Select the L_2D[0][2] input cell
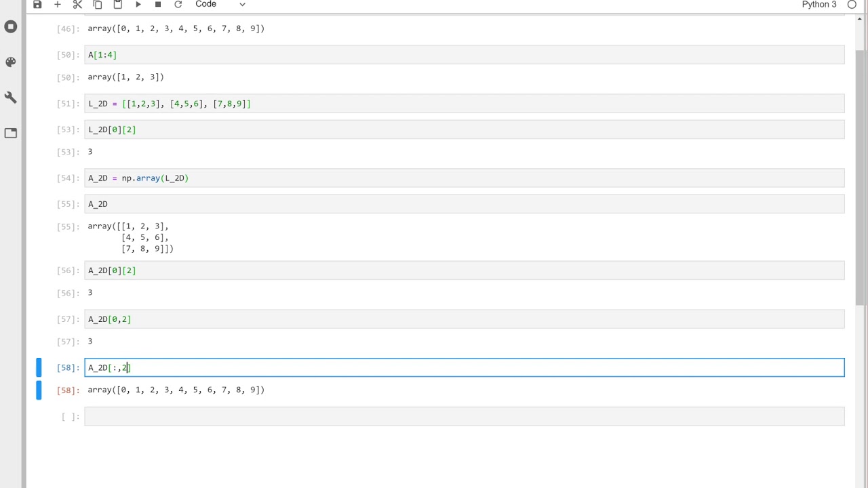Image resolution: width=868 pixels, height=488 pixels. click(465, 129)
